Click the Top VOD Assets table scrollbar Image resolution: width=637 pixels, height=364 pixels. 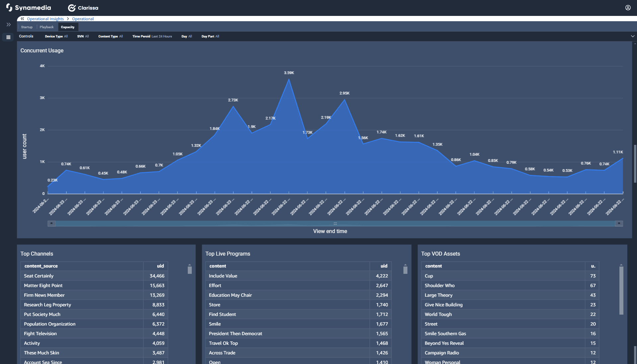pyautogui.click(x=621, y=290)
